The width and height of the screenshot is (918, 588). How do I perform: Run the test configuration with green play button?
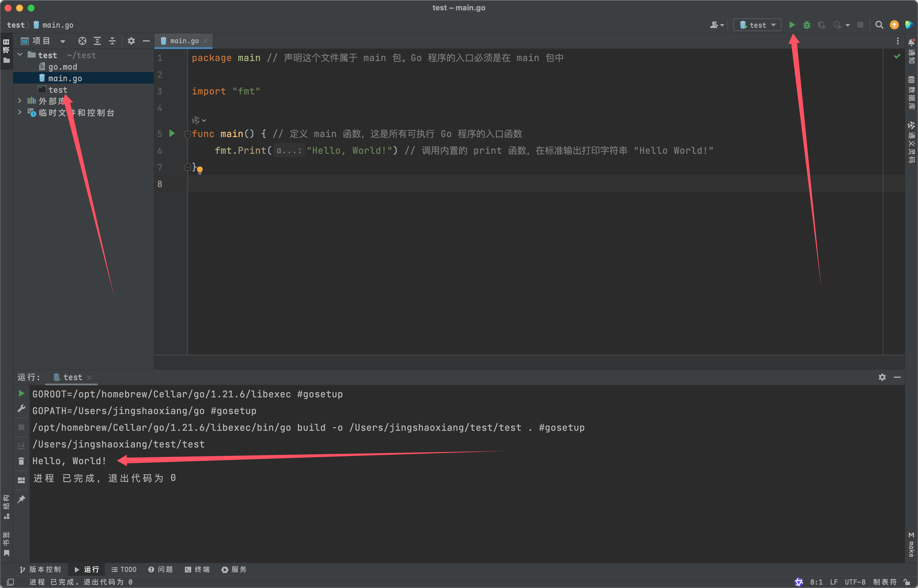click(x=792, y=25)
